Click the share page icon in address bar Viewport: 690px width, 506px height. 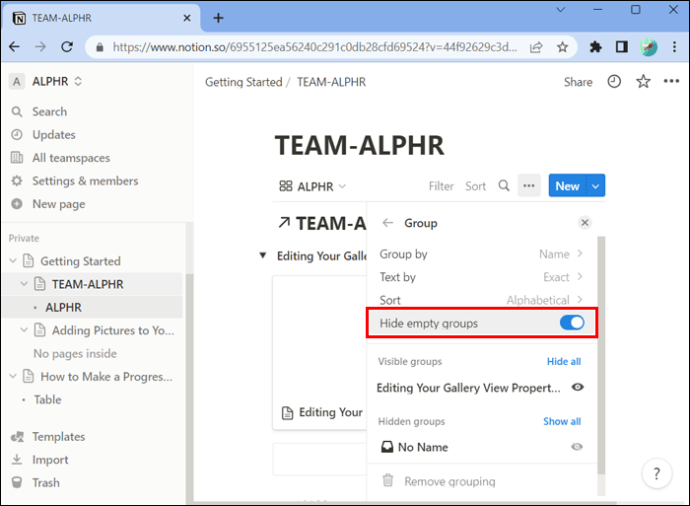click(536, 47)
